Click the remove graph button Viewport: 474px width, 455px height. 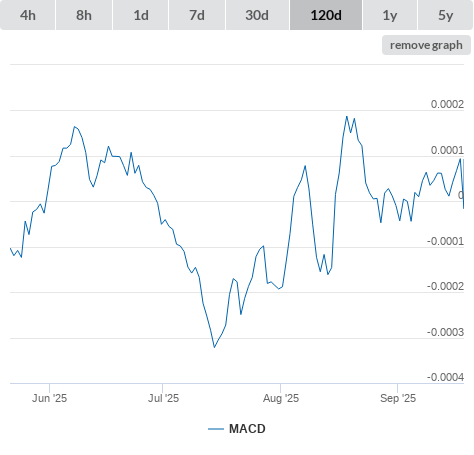pyautogui.click(x=426, y=45)
